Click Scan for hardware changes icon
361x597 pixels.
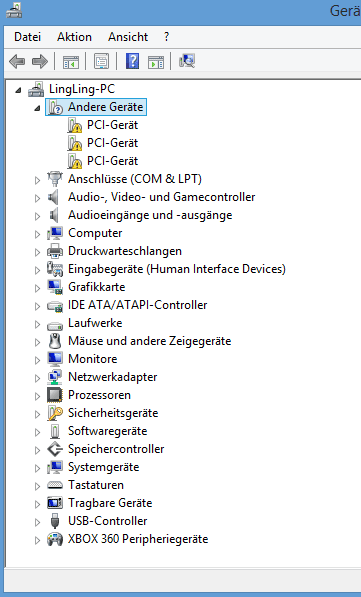187,61
